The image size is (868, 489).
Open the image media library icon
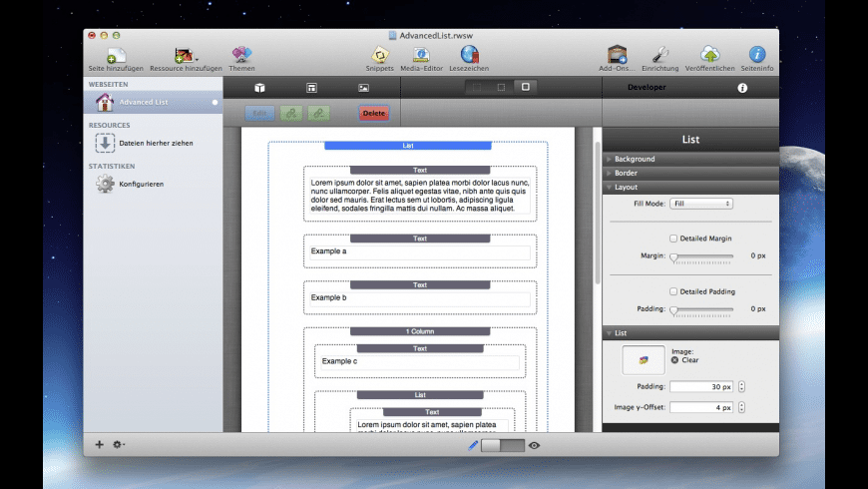tap(364, 88)
